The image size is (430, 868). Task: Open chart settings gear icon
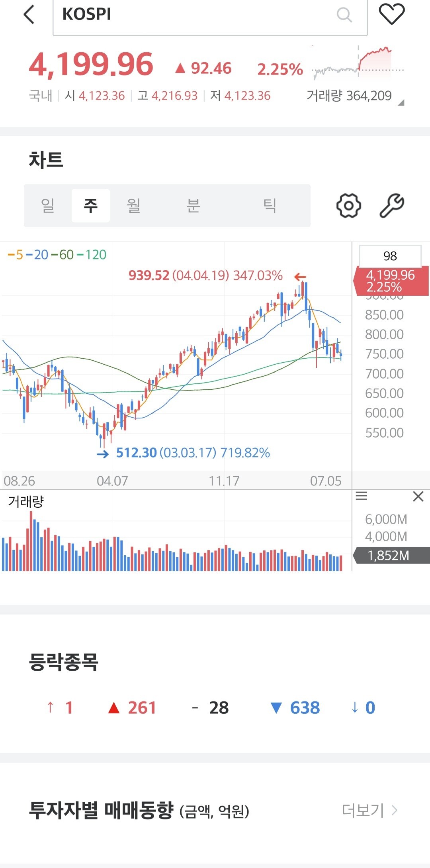coord(348,206)
